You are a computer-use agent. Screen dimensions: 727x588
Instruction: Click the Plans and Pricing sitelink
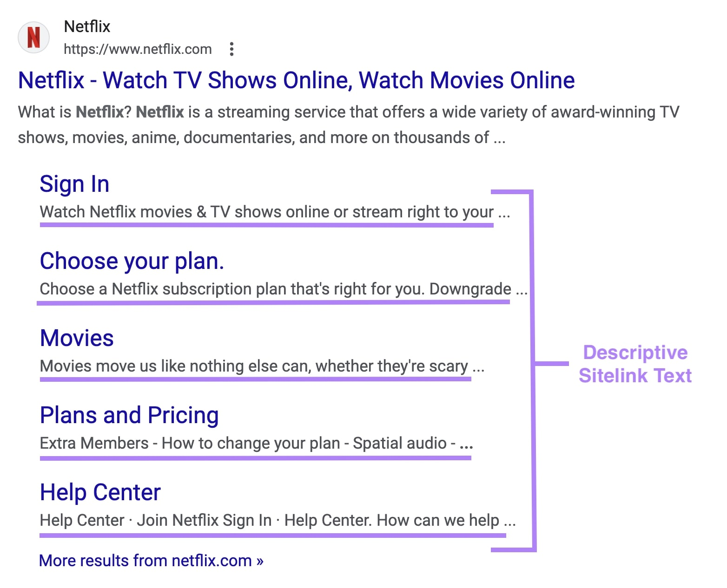tap(129, 415)
